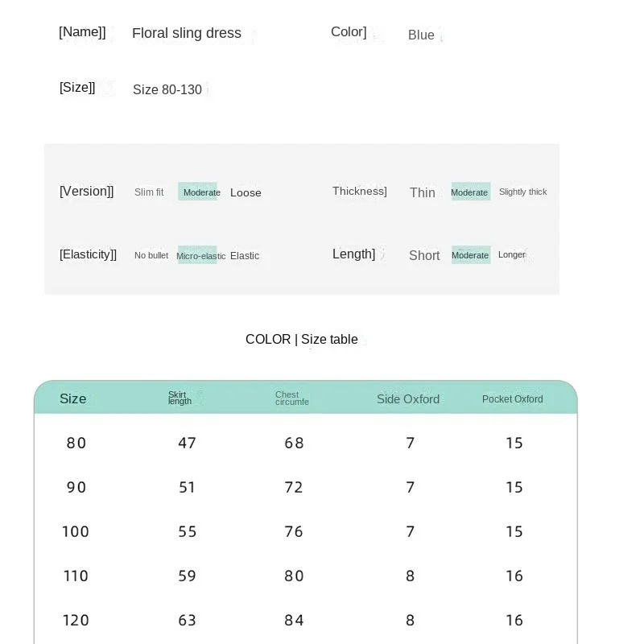Click the Moderate length highlighted box
Viewport: 644px width, 644px height.
(471, 255)
